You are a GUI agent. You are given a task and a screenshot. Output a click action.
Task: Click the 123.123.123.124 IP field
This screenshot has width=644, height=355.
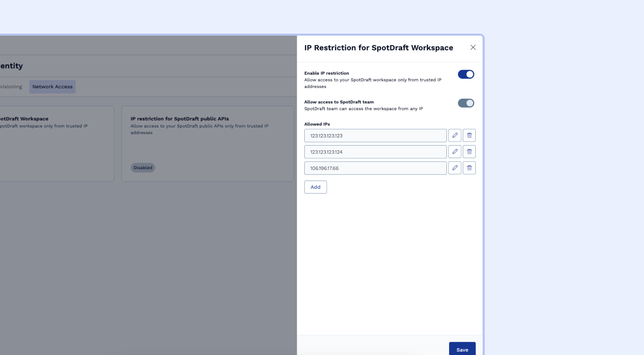375,152
